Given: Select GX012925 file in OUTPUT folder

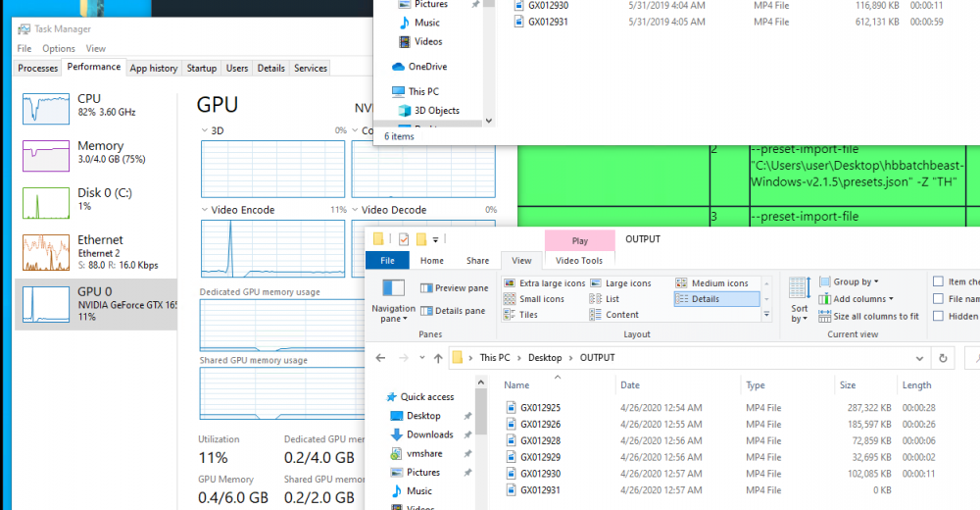Looking at the screenshot, I should tap(540, 407).
